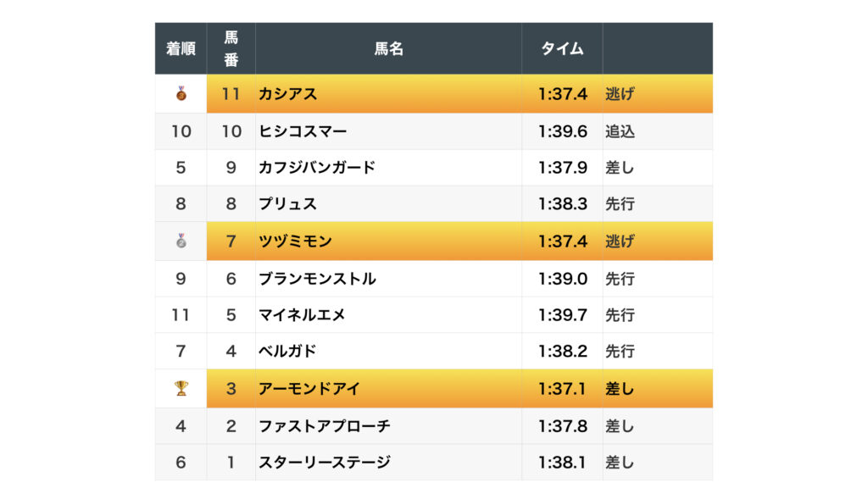Click the gold trophy icon
868x488 pixels.
coord(181,389)
